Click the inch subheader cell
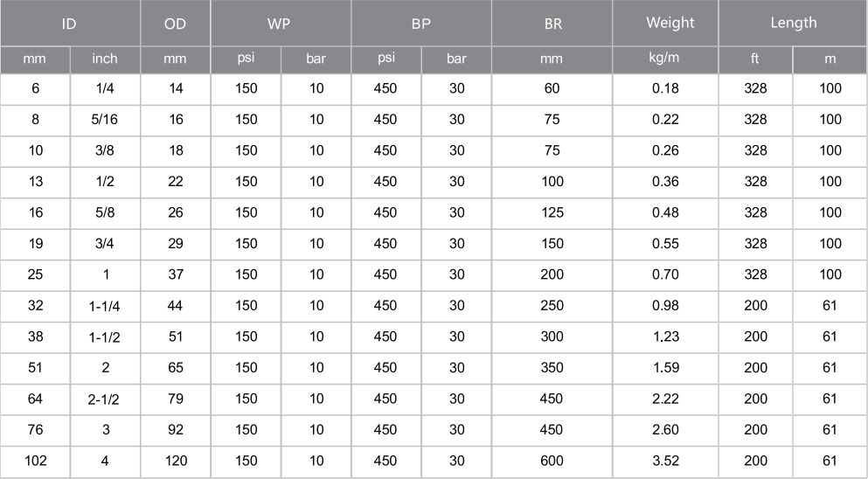The image size is (868, 479). (105, 59)
